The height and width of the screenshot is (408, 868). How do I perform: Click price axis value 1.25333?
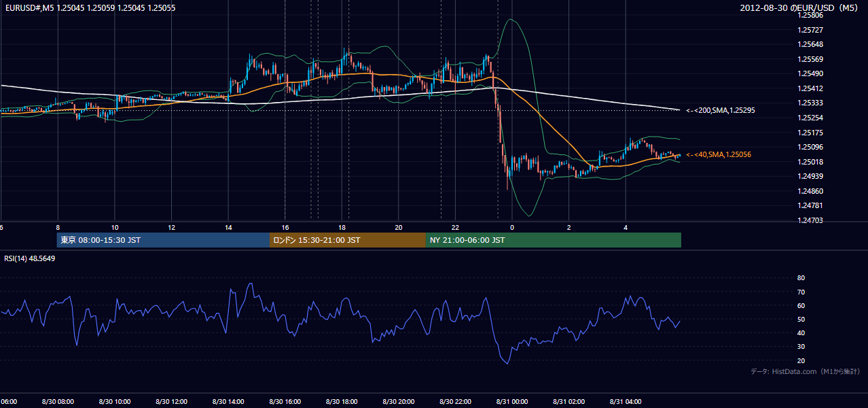point(810,103)
